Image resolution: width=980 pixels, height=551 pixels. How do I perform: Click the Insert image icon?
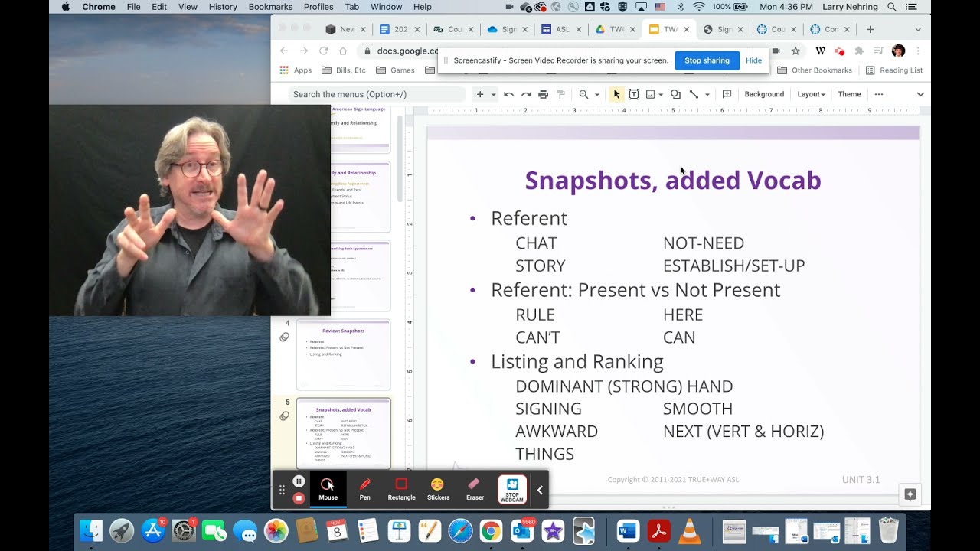tap(651, 94)
